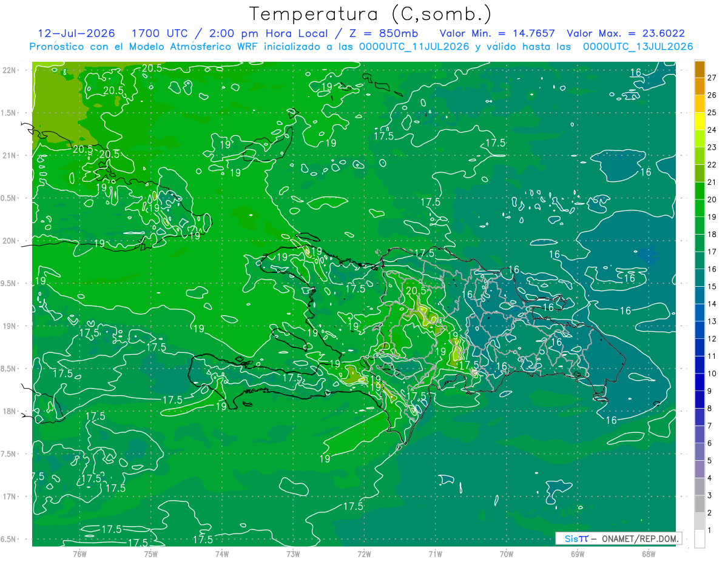Select the "0000UTC_13JUL2026" valid-until timestamp
Screen dimensions: 728x562
638,47
